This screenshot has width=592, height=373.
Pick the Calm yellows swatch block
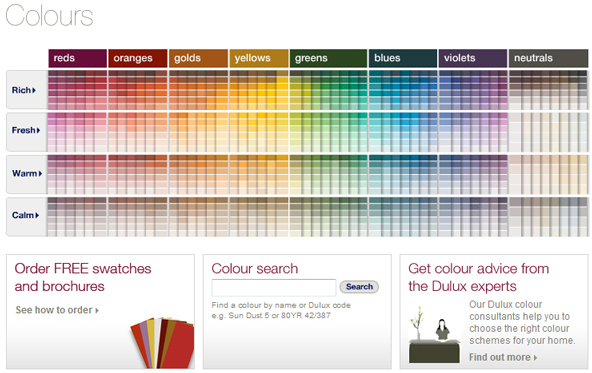pyautogui.click(x=259, y=217)
